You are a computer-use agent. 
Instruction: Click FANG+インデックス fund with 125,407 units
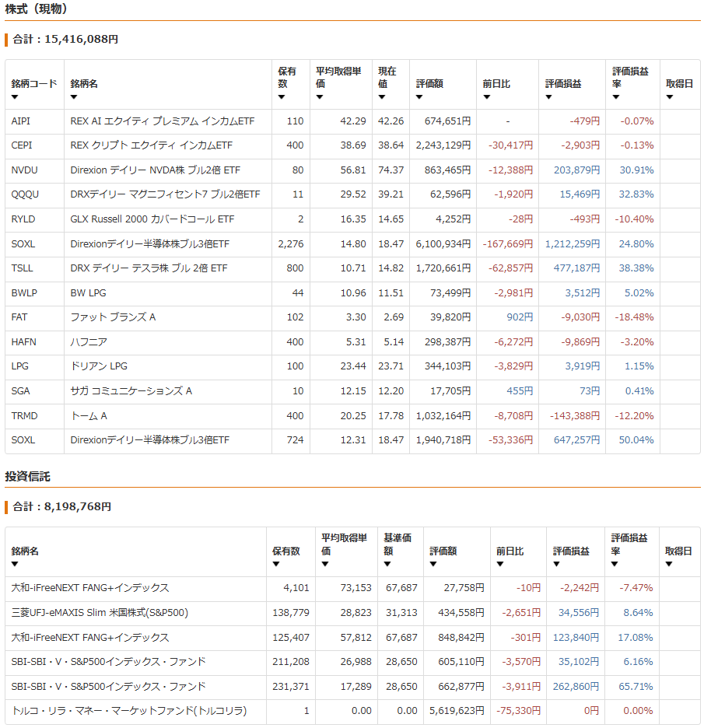pyautogui.click(x=89, y=638)
